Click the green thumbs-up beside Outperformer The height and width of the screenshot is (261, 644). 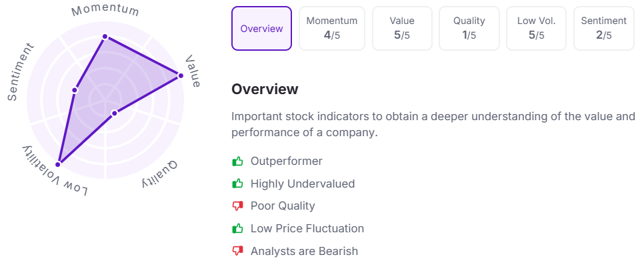pyautogui.click(x=237, y=161)
